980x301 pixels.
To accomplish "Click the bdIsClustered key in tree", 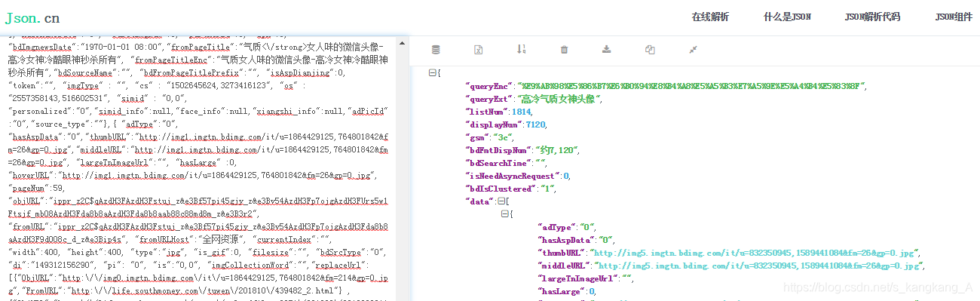I will [500, 189].
